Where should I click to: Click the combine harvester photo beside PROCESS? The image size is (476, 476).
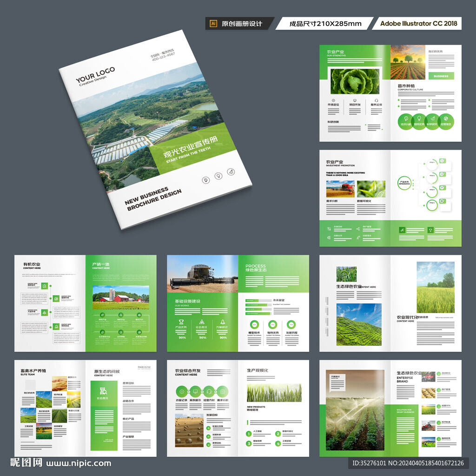[203, 274]
